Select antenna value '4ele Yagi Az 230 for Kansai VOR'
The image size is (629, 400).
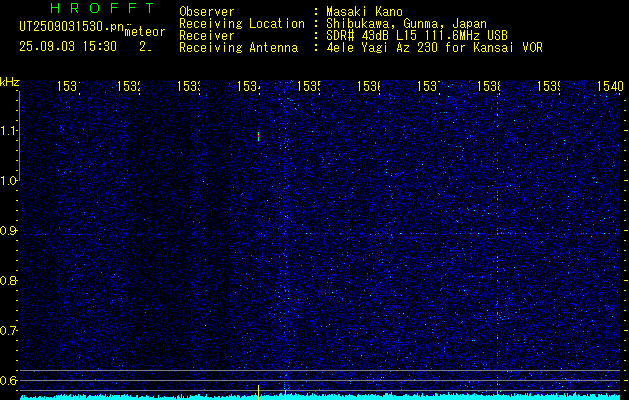(434, 48)
